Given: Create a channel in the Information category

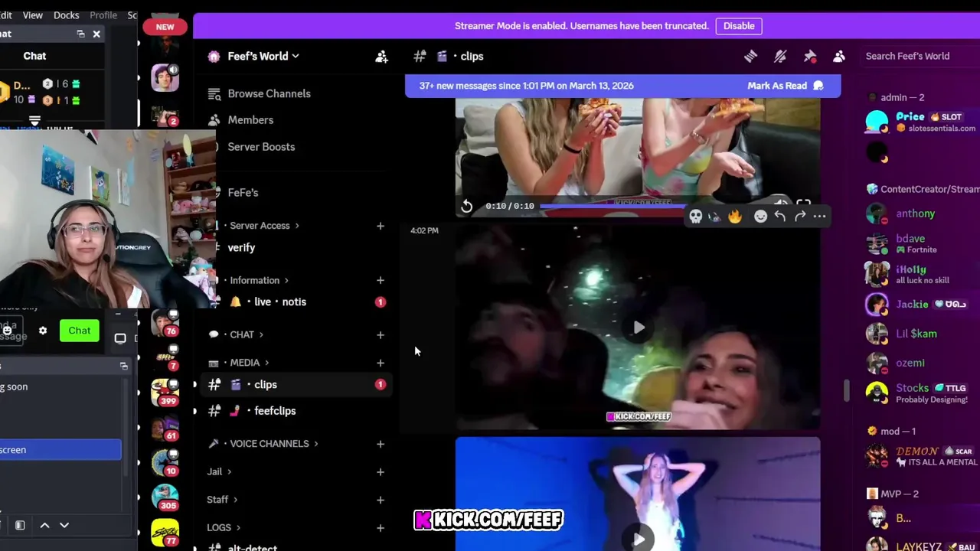Looking at the screenshot, I should 381,280.
